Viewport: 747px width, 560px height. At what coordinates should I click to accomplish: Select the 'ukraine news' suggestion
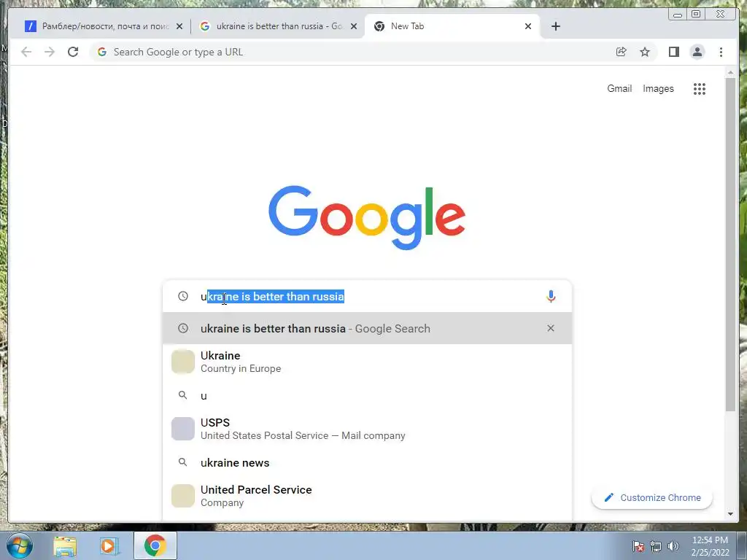pyautogui.click(x=367, y=462)
